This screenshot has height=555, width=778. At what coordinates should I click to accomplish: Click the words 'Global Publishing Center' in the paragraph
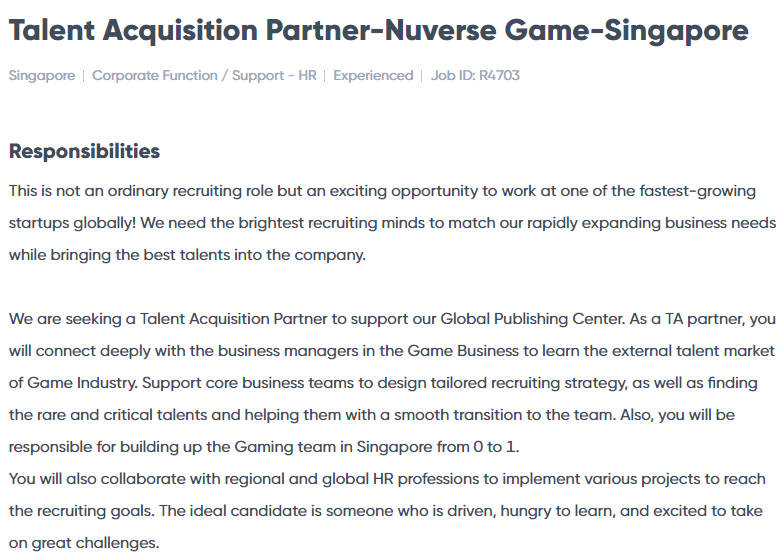click(x=532, y=319)
